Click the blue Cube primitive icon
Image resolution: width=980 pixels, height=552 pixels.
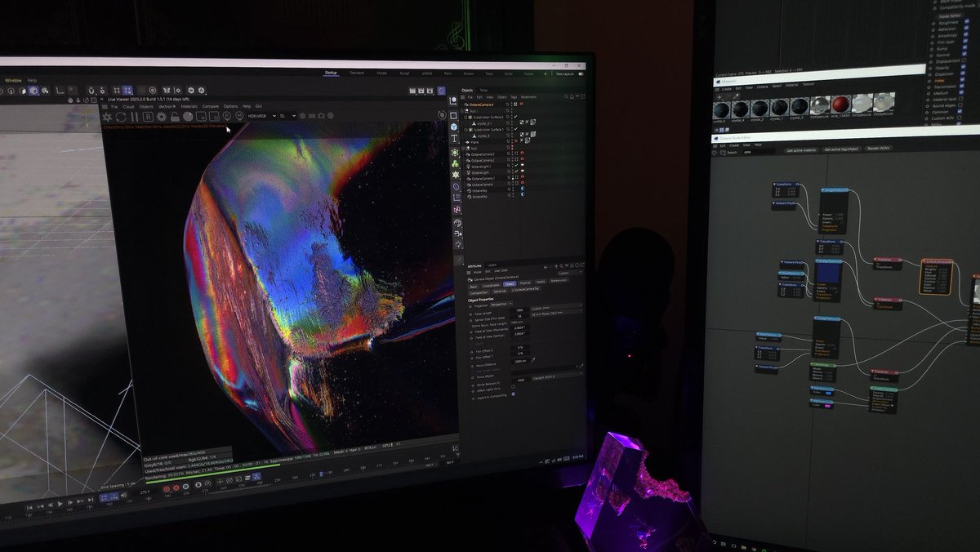click(454, 127)
